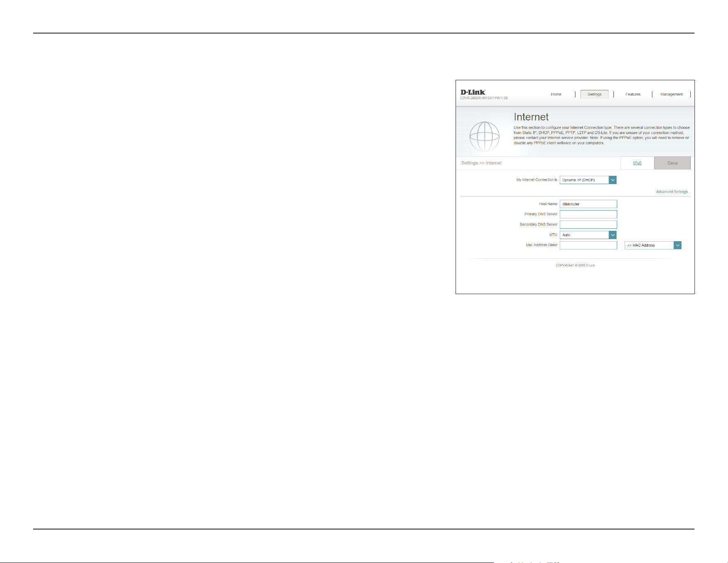
Task: Click the Secondary DNS Server label
Action: 539,225
